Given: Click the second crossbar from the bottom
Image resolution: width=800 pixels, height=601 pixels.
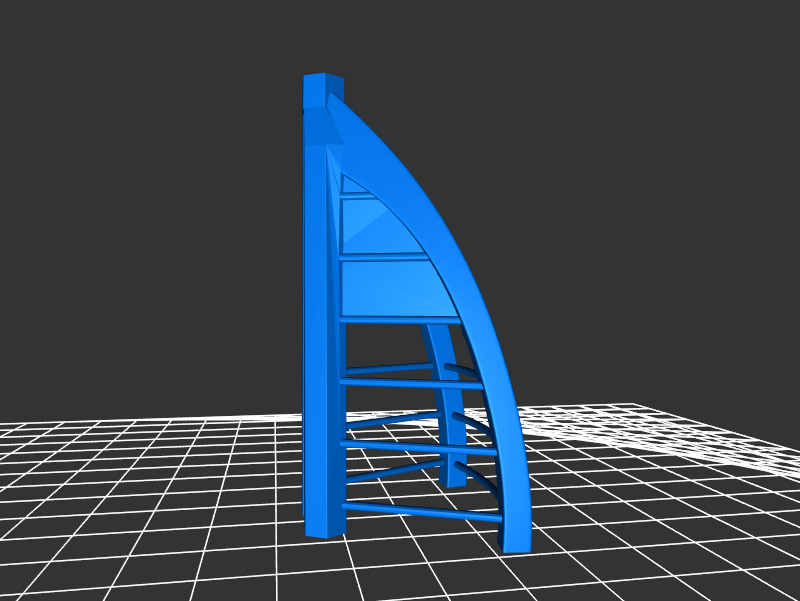Looking at the screenshot, I should (420, 447).
